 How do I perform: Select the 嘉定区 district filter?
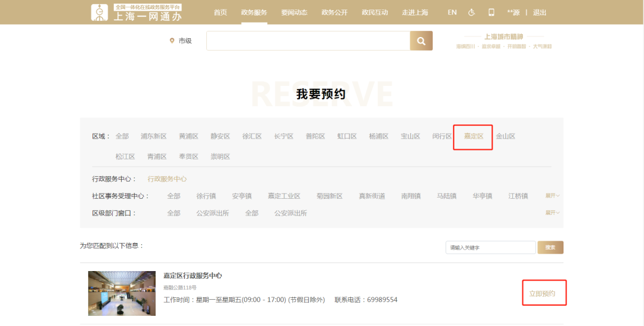click(x=473, y=136)
